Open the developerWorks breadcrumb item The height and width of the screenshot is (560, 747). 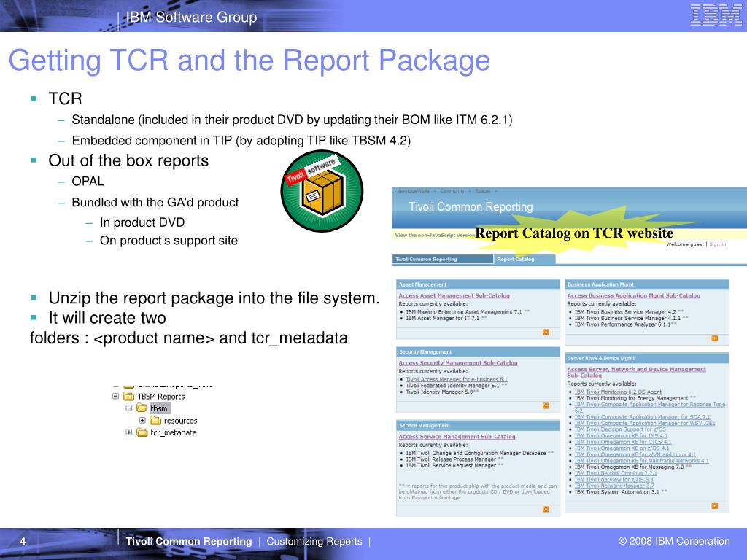coord(413,191)
